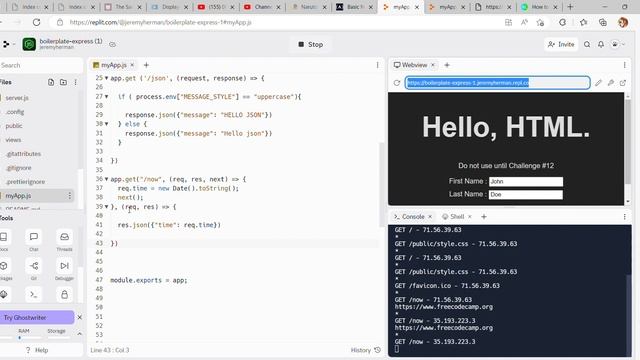The width and height of the screenshot is (640, 360).
Task: Click Try Ghostwriter banner
Action: pyautogui.click(x=37, y=317)
